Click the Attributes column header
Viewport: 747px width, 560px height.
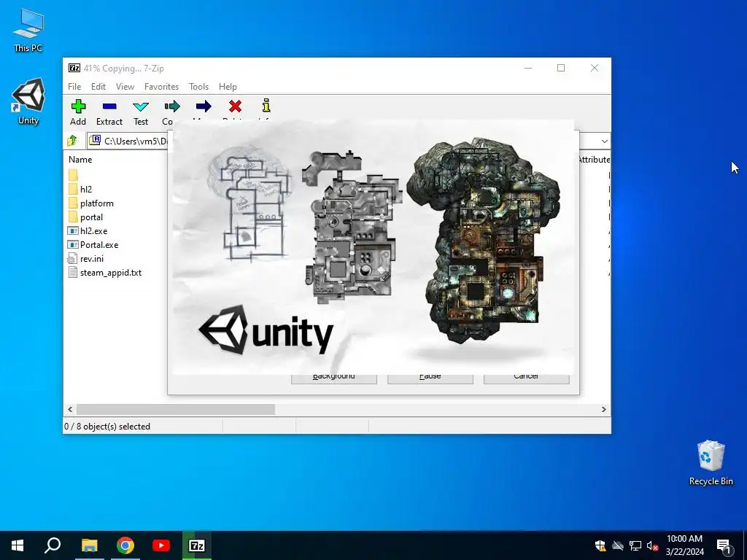[594, 160]
